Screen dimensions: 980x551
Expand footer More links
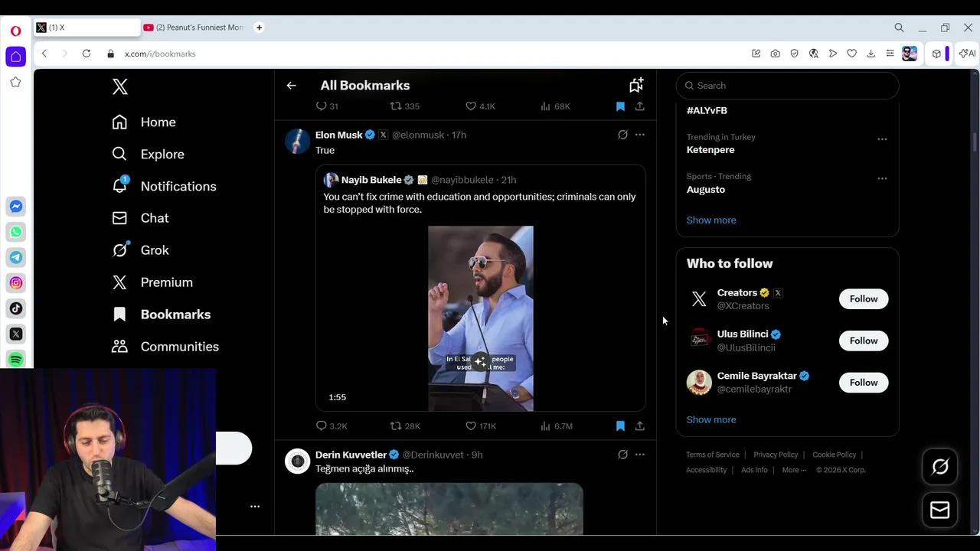tap(794, 470)
